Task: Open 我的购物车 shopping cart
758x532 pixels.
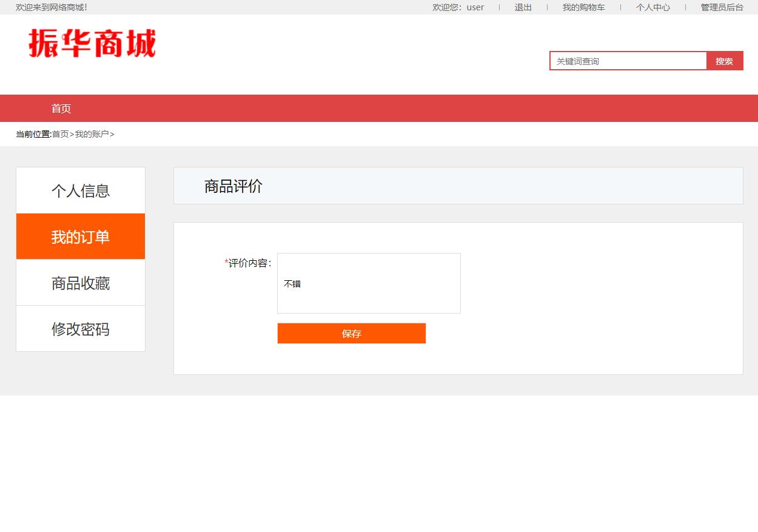Action: pyautogui.click(x=584, y=7)
